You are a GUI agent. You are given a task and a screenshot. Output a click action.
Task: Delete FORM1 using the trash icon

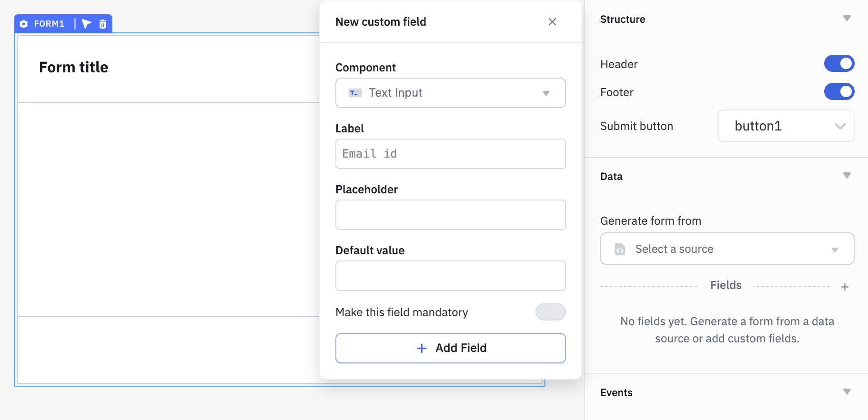[102, 23]
